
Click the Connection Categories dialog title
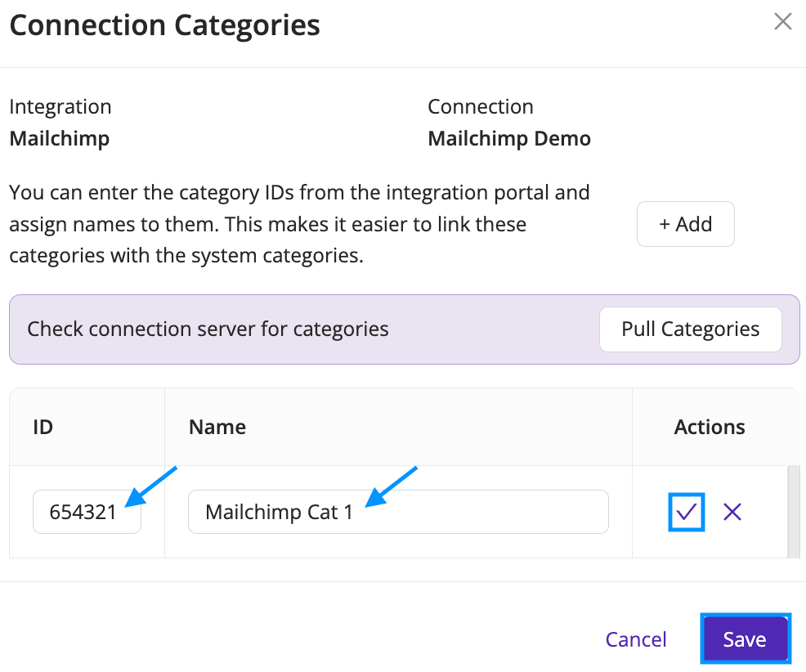click(x=164, y=25)
